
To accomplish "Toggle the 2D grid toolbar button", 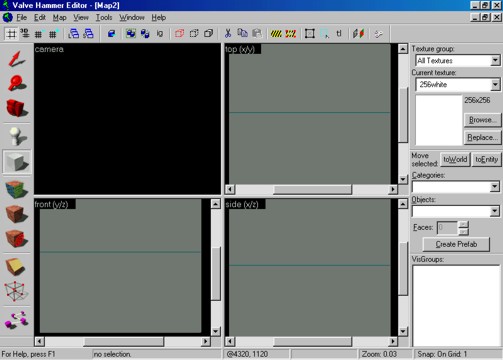I will click(11, 34).
